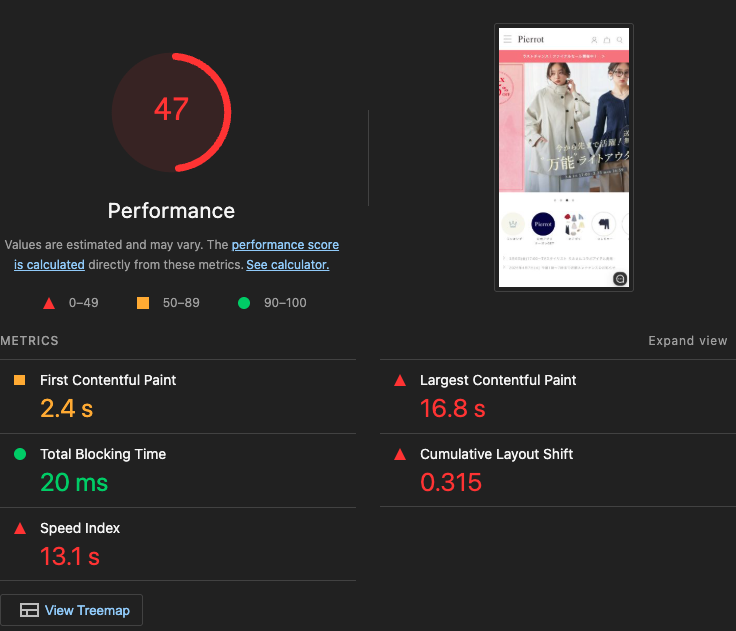Image resolution: width=736 pixels, height=631 pixels.
Task: Click the View Treemap button
Action: 72,610
